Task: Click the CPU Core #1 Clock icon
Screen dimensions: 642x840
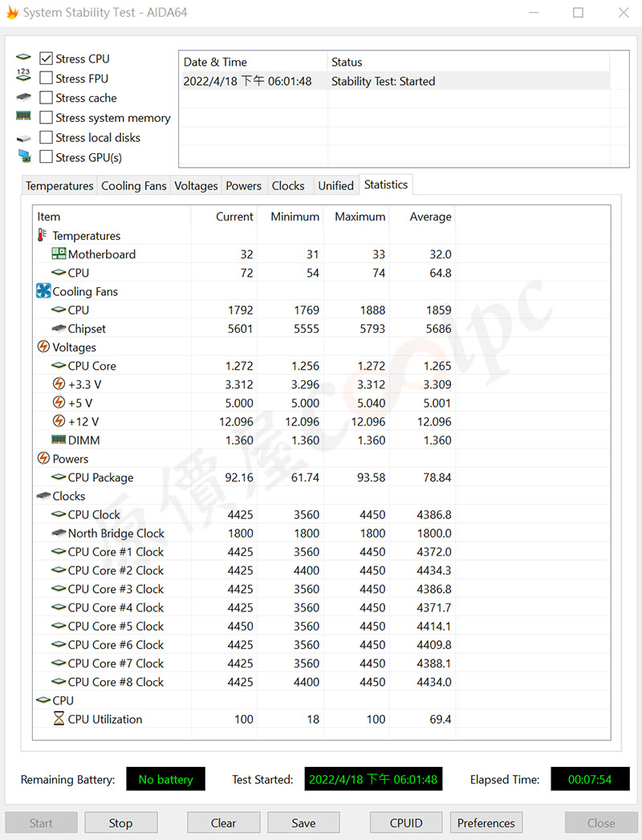Action: click(x=59, y=551)
